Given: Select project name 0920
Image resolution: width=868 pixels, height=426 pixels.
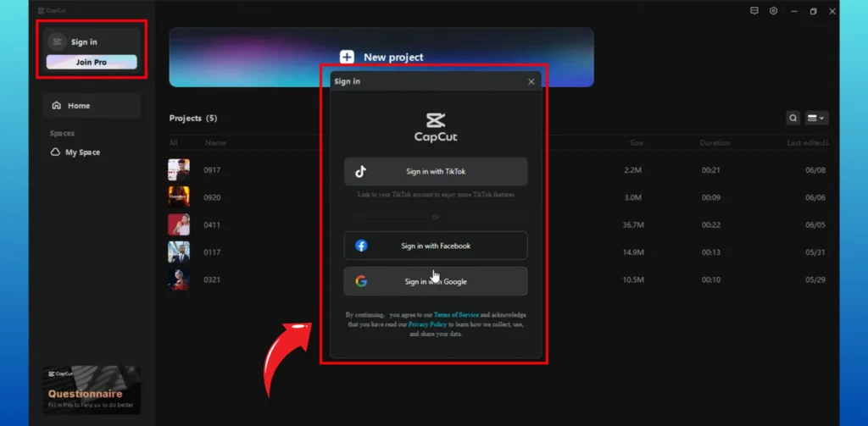Looking at the screenshot, I should coord(212,197).
